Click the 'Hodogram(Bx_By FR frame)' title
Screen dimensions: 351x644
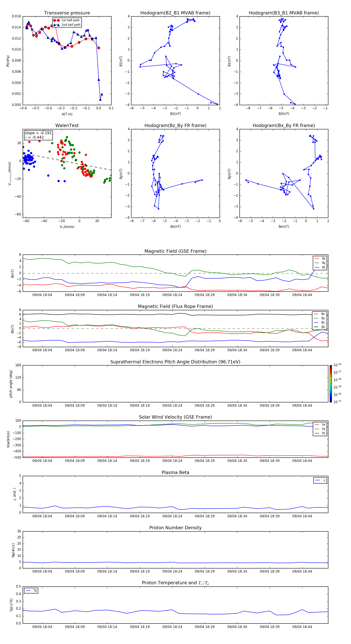284,125
